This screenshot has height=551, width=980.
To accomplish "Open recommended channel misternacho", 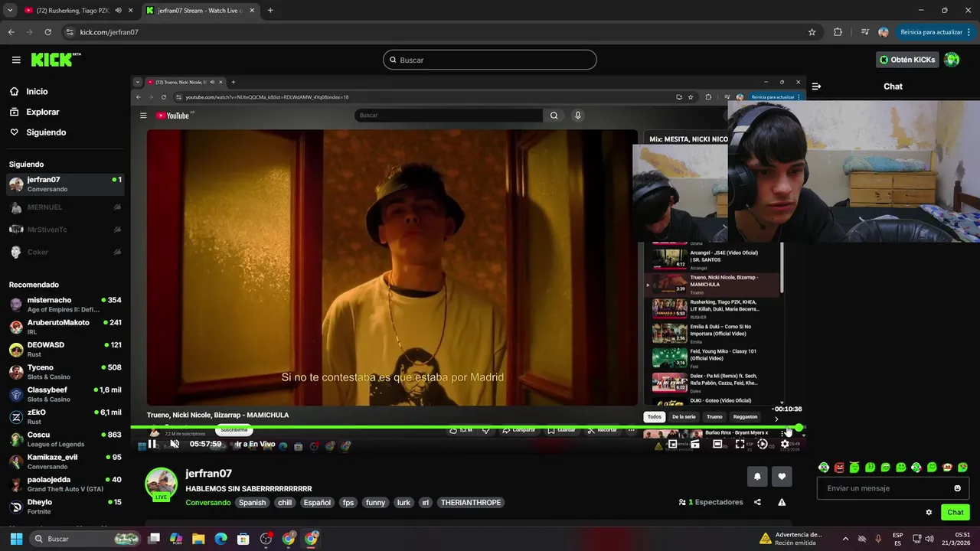I will [65, 305].
